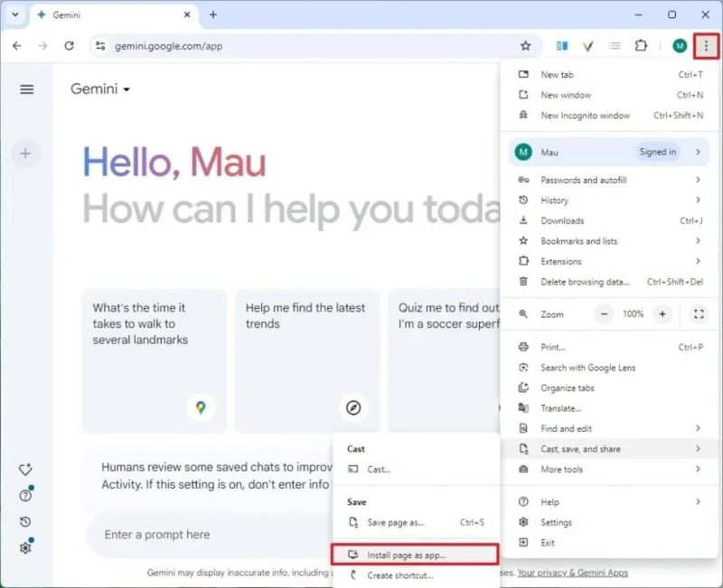Expand the History submenu
The image size is (723, 588).
point(609,200)
